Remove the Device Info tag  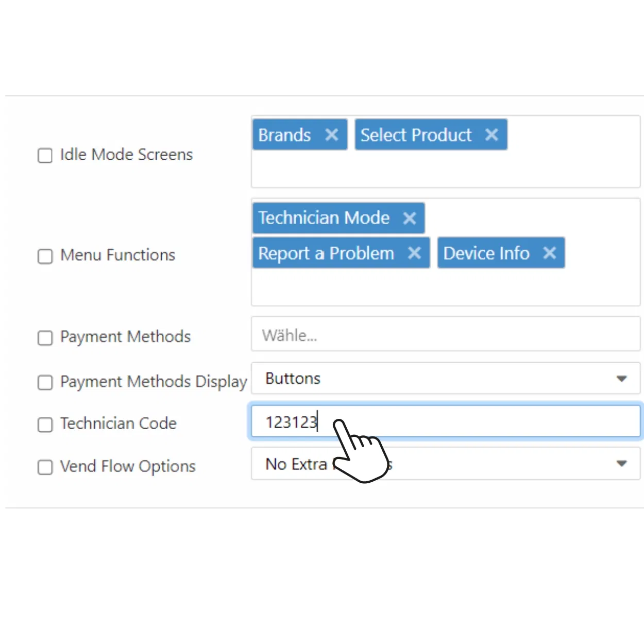click(550, 253)
